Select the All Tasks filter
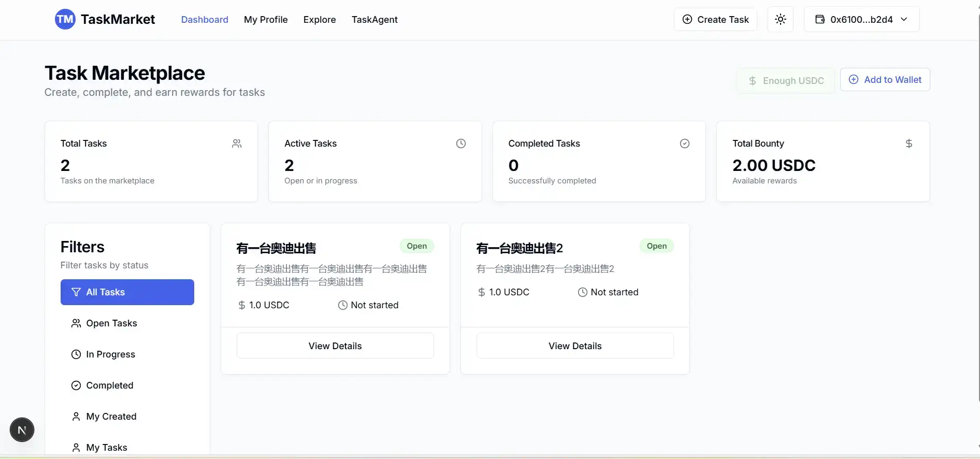980x459 pixels. click(x=127, y=292)
